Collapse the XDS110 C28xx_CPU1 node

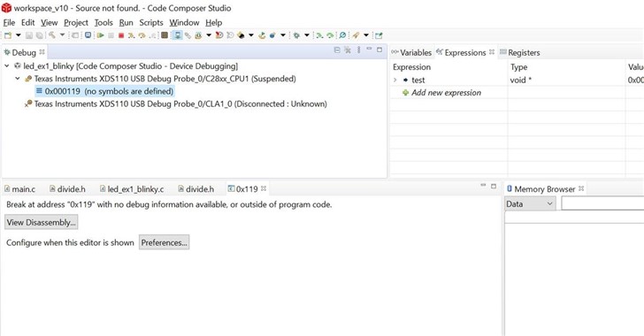18,79
